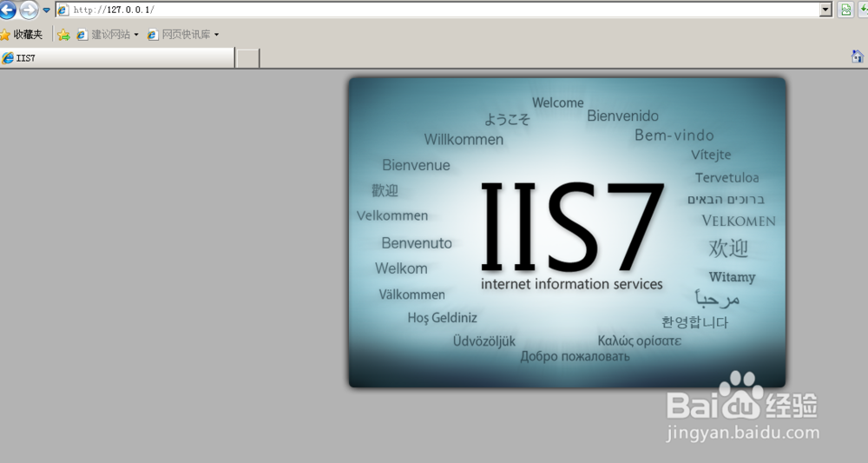Expand the 建议网站 dropdown arrow
868x463 pixels.
click(x=136, y=35)
